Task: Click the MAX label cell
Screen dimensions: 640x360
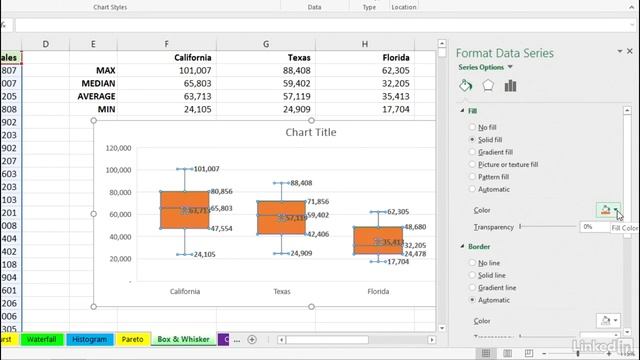Action: (93, 70)
